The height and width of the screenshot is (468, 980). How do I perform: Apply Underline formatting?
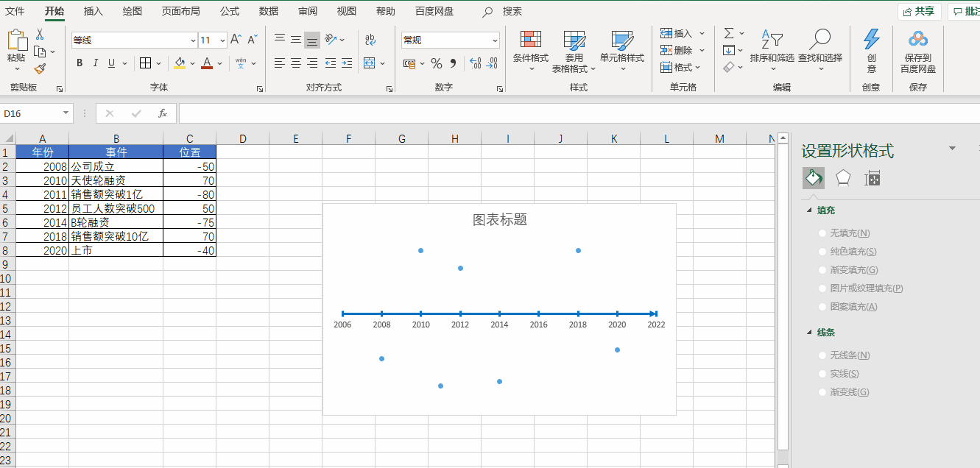(112, 63)
